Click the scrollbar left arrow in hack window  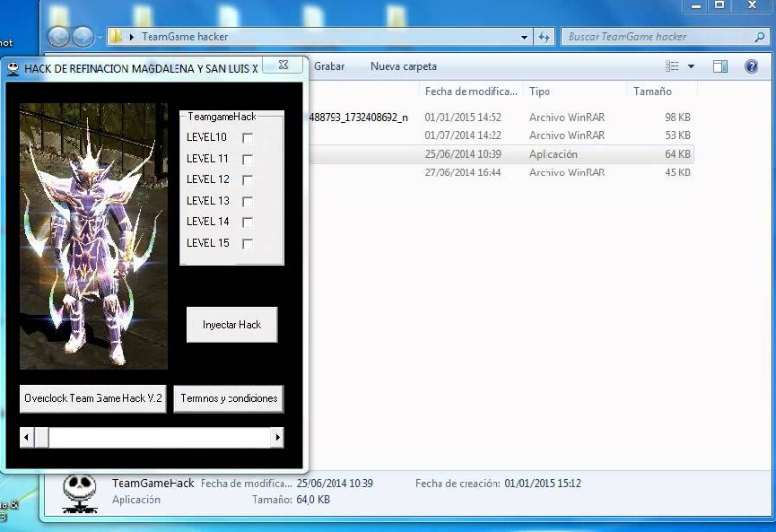coord(27,438)
